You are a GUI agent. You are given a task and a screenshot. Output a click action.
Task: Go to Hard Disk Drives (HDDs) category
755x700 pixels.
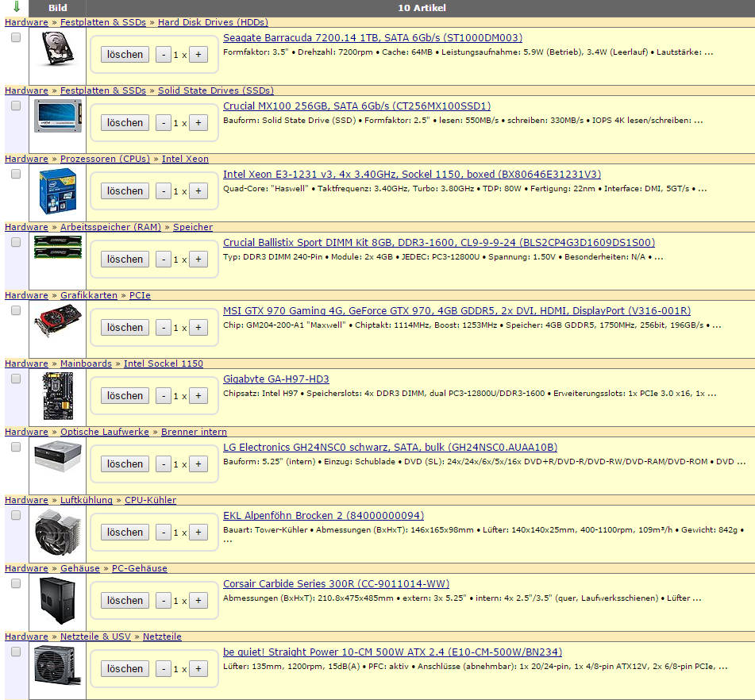(x=213, y=22)
